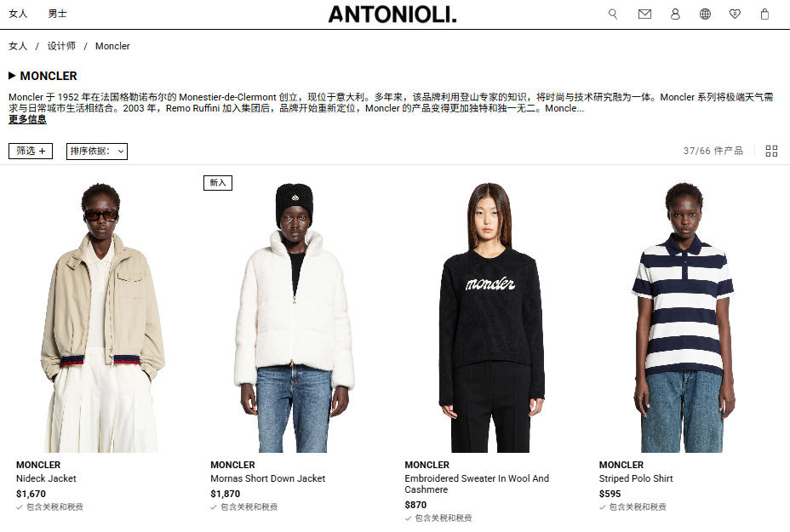790x532 pixels.
Task: Open the user account icon
Action: [675, 14]
